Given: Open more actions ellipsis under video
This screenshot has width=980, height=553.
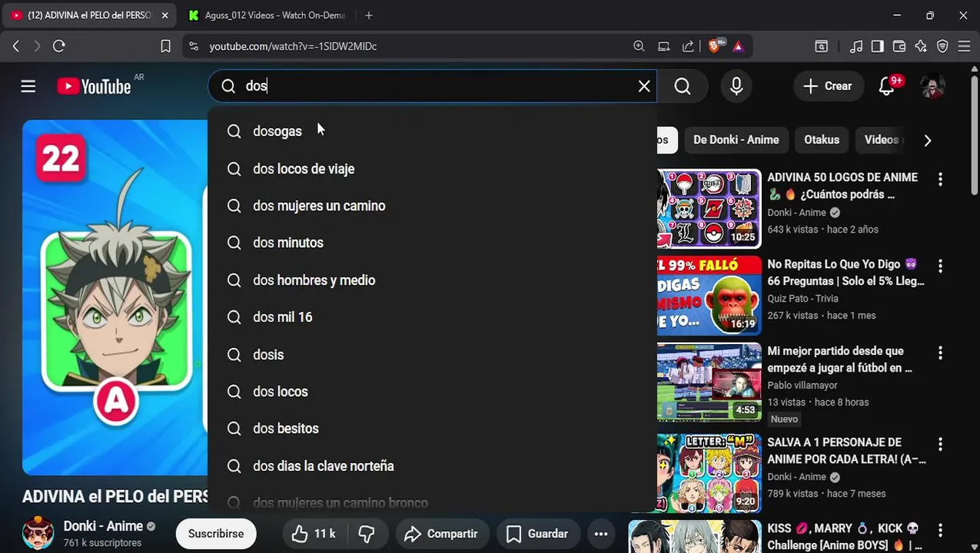Looking at the screenshot, I should tap(601, 534).
